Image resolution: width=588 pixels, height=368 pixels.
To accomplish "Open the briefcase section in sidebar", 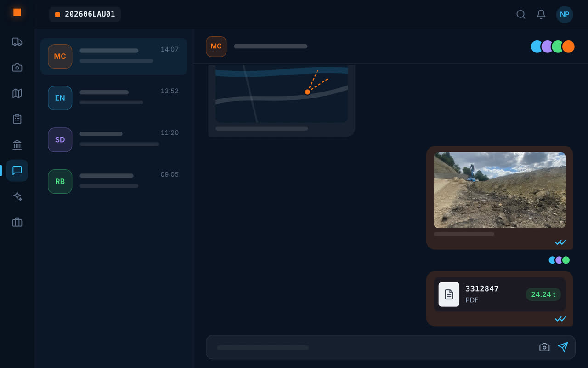I will click(x=17, y=222).
